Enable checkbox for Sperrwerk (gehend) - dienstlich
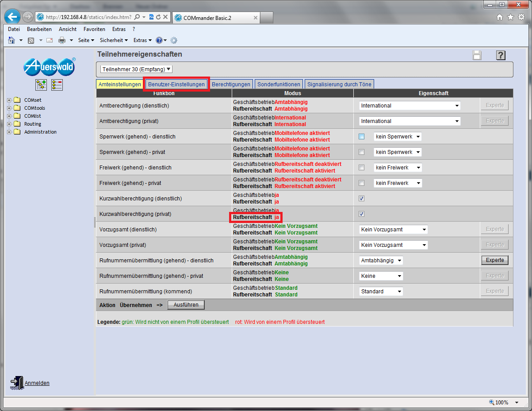 point(362,137)
